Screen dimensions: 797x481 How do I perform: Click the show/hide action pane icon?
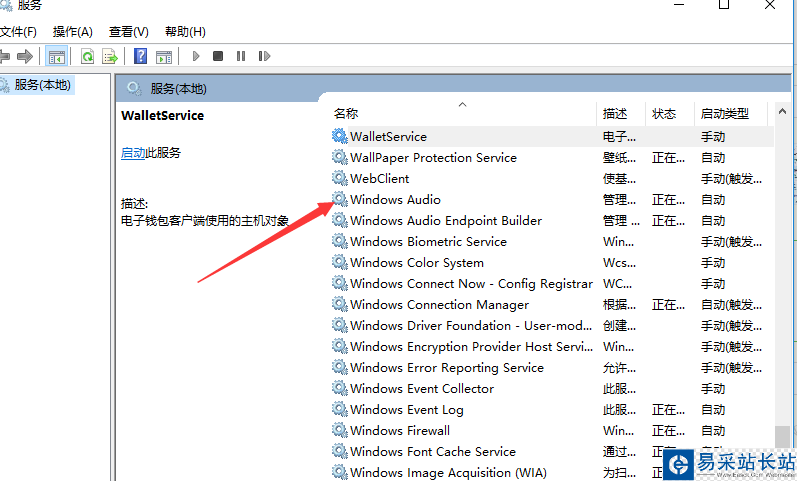[164, 56]
